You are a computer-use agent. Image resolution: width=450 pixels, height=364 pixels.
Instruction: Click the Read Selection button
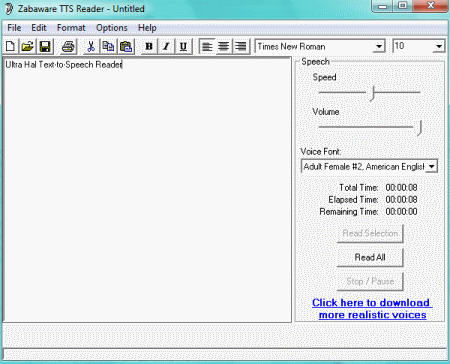370,233
